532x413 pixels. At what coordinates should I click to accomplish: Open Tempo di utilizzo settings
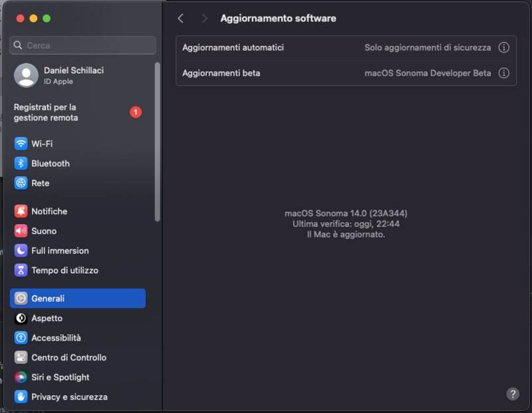click(60, 271)
